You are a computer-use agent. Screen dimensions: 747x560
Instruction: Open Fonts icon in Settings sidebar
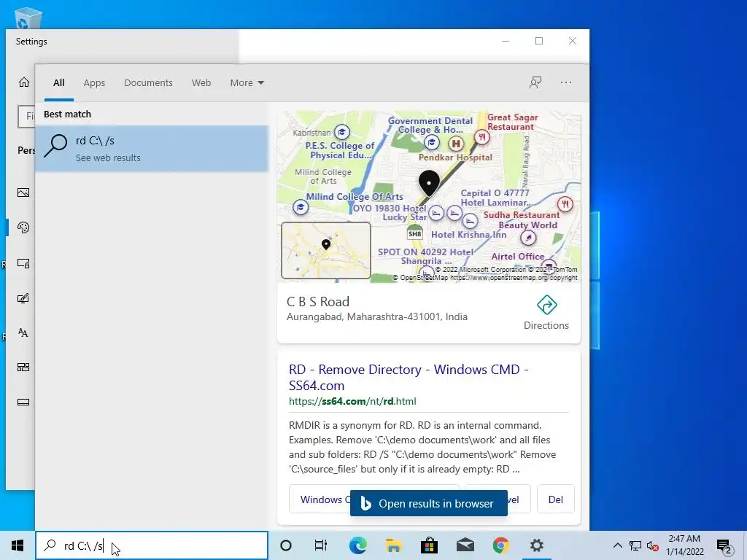pos(23,332)
